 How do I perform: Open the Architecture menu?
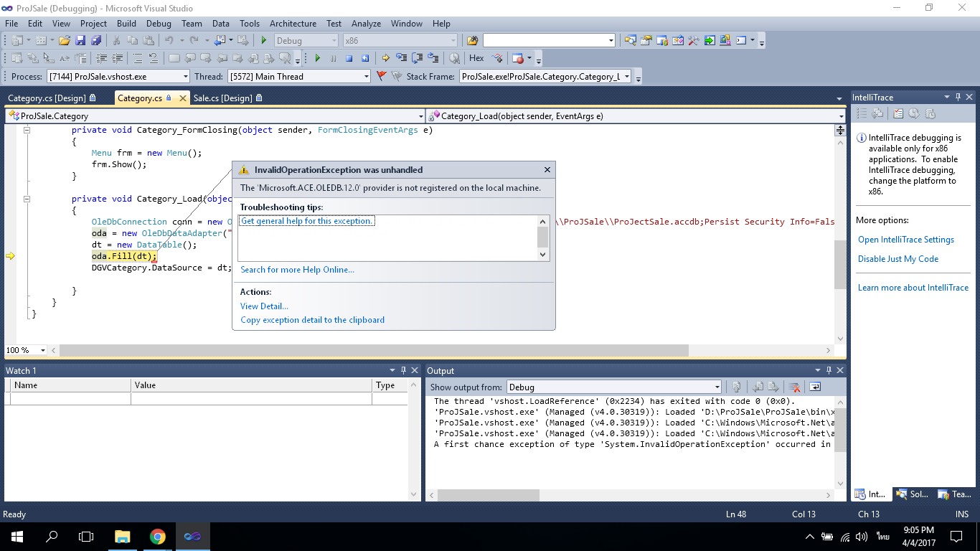point(293,24)
